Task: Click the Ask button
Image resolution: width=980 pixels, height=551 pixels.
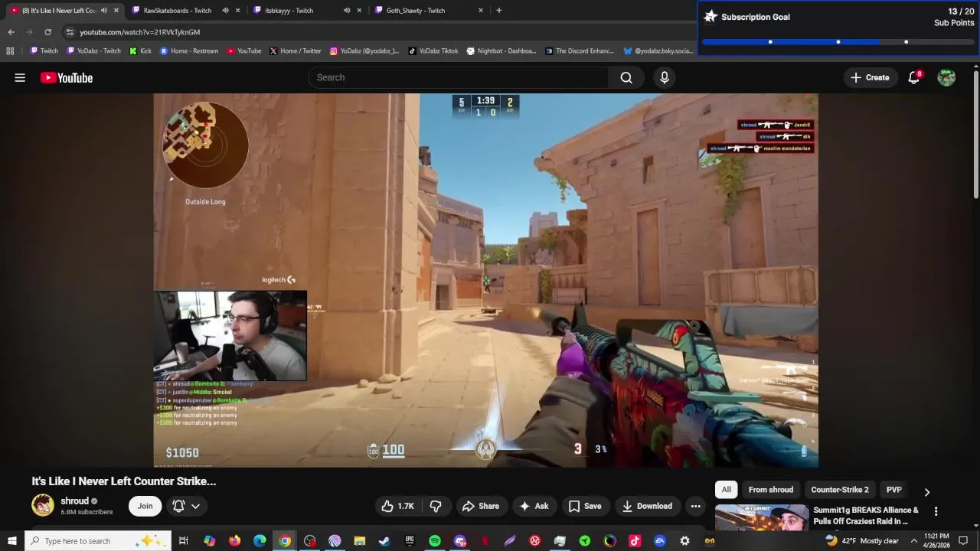Action: tap(534, 506)
